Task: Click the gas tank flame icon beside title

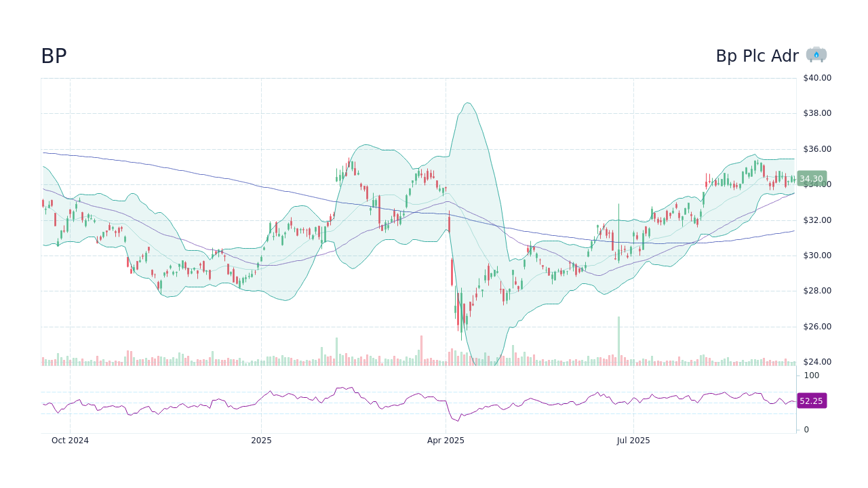Action: pyautogui.click(x=816, y=54)
